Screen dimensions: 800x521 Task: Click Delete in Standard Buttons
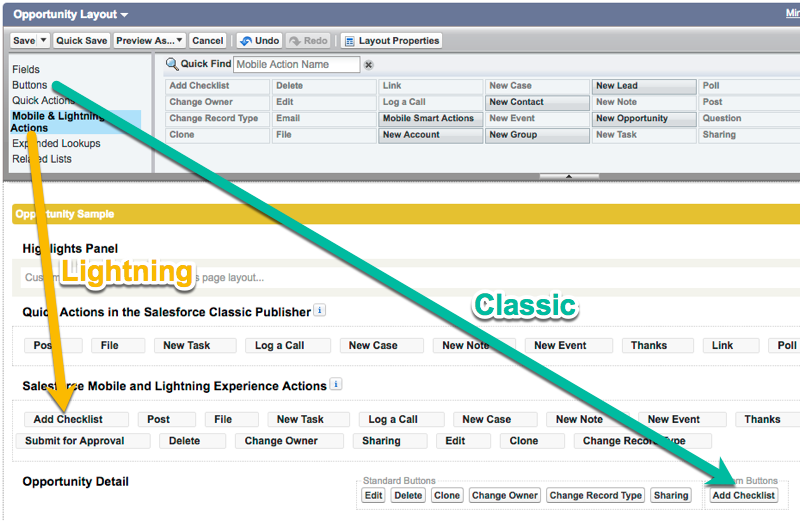pyautogui.click(x=408, y=495)
